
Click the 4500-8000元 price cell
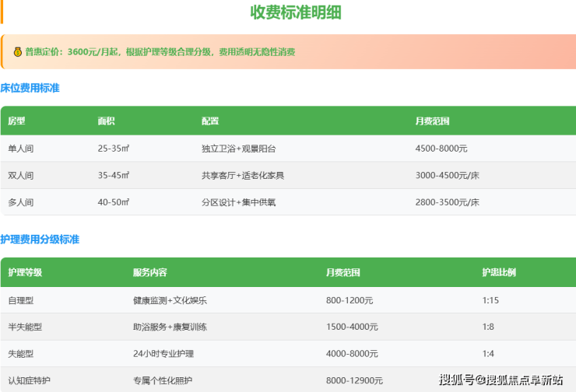pos(441,149)
